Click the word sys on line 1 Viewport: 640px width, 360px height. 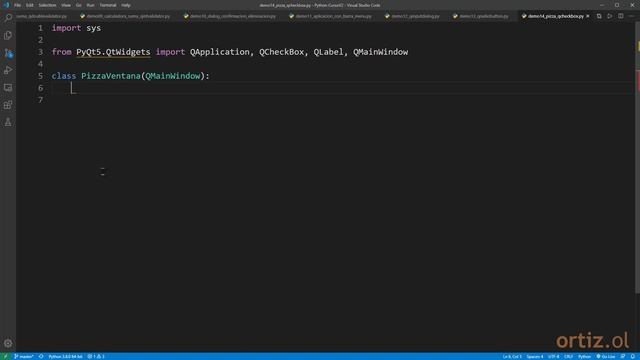(93, 28)
